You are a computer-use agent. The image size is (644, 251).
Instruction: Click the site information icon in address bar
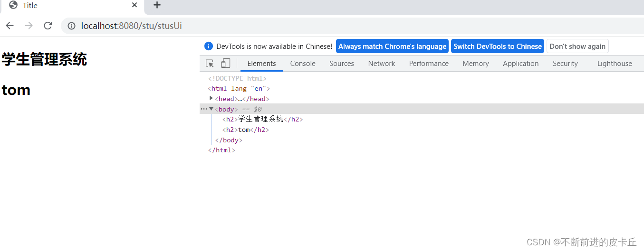[71, 26]
